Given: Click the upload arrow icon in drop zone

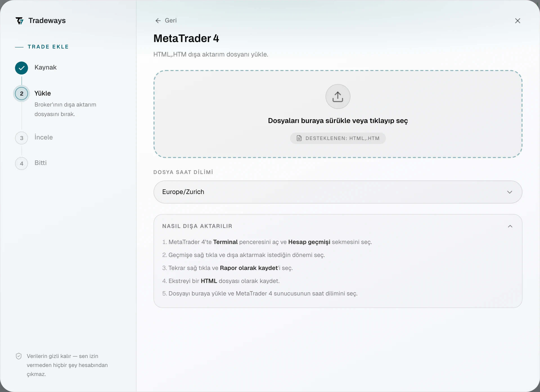Looking at the screenshot, I should [x=338, y=96].
